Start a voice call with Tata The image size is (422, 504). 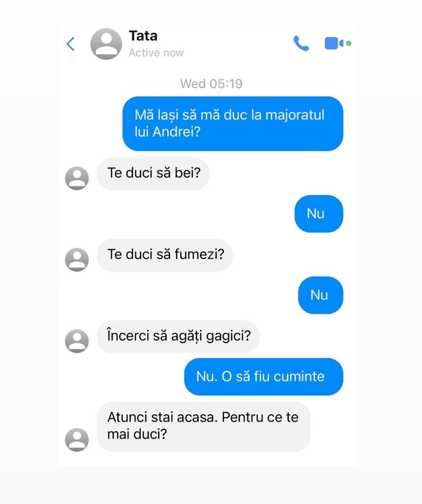[301, 43]
